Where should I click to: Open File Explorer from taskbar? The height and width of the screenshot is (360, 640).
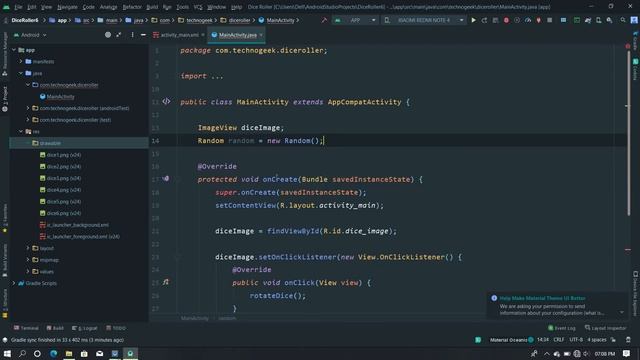[x=69, y=353]
